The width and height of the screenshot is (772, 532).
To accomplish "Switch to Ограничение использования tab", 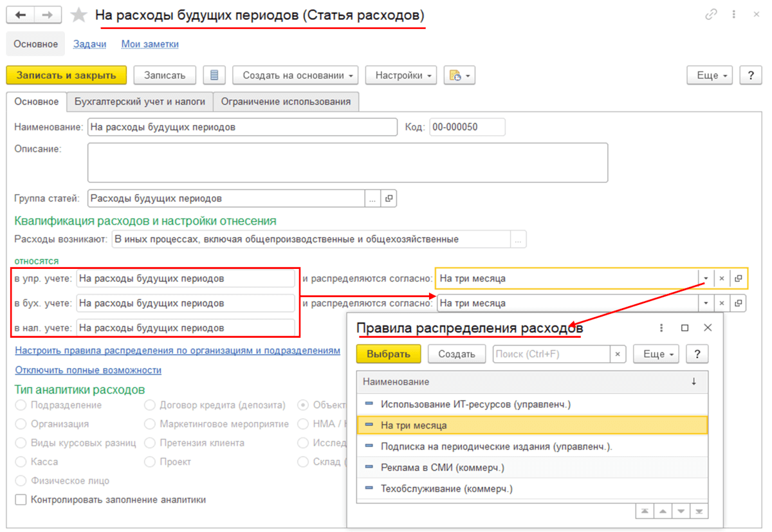I will tap(286, 102).
